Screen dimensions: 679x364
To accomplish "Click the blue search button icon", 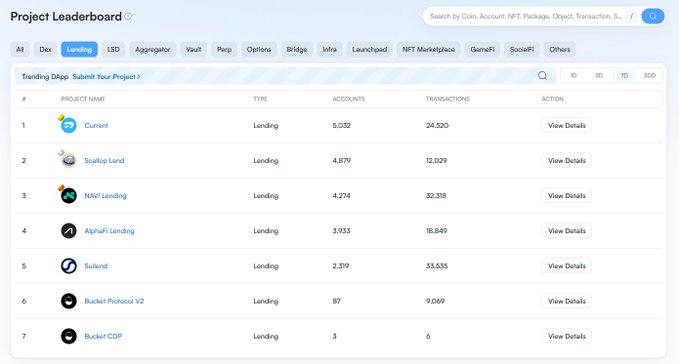I will click(653, 16).
